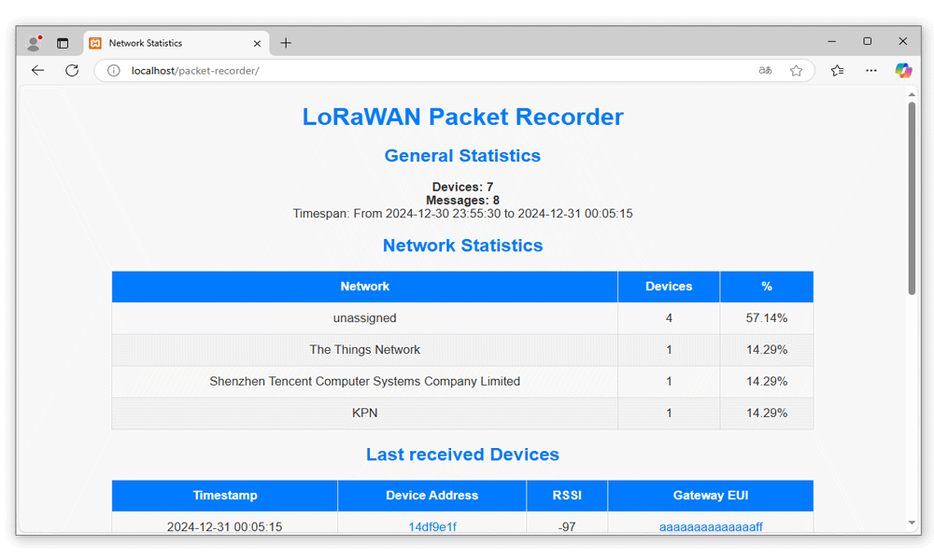Select the Shenzhen Tencent Computer Systems cell
The width and height of the screenshot is (934, 560).
[364, 381]
